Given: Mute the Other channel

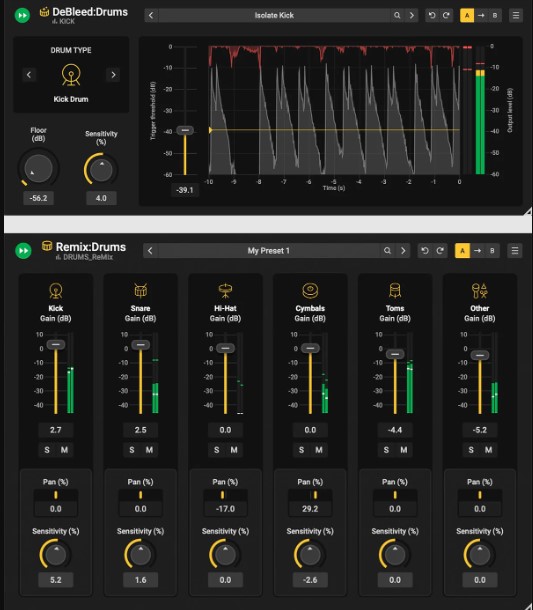Looking at the screenshot, I should 489,450.
